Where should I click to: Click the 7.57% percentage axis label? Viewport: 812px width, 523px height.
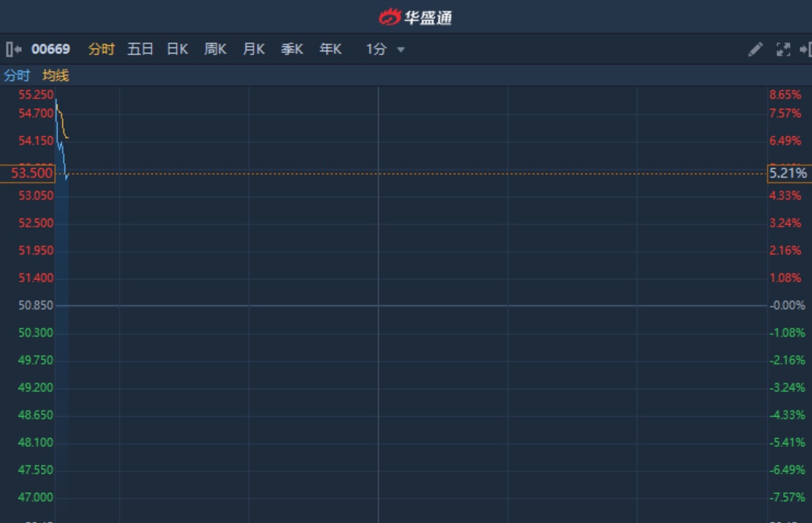[785, 113]
